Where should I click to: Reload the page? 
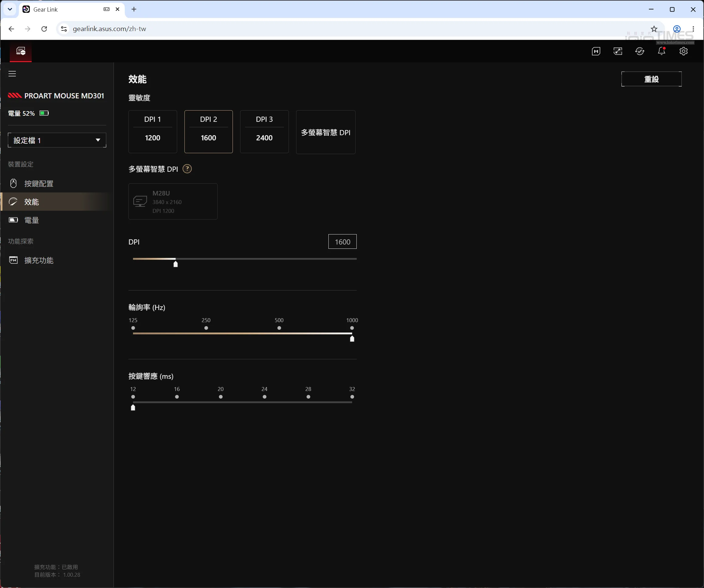(44, 29)
